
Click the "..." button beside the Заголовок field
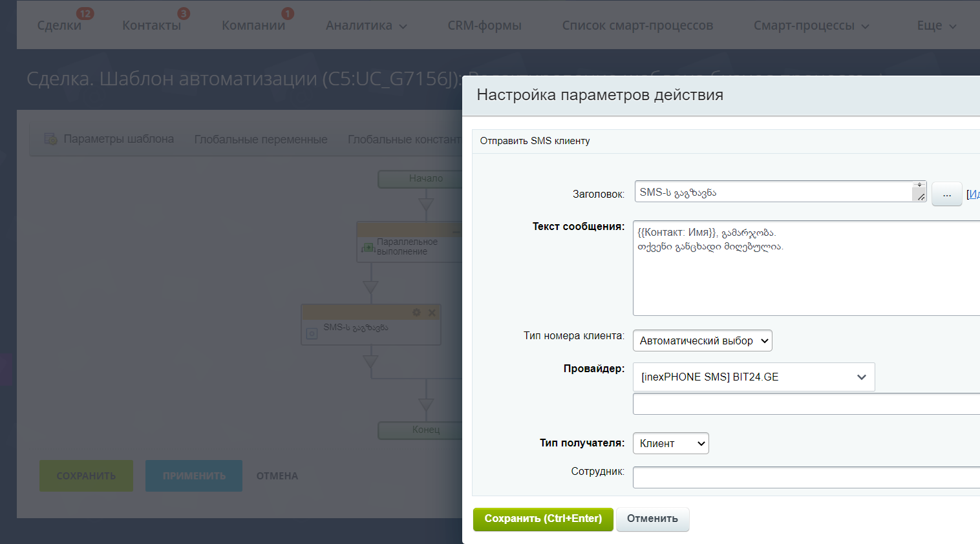(x=947, y=194)
